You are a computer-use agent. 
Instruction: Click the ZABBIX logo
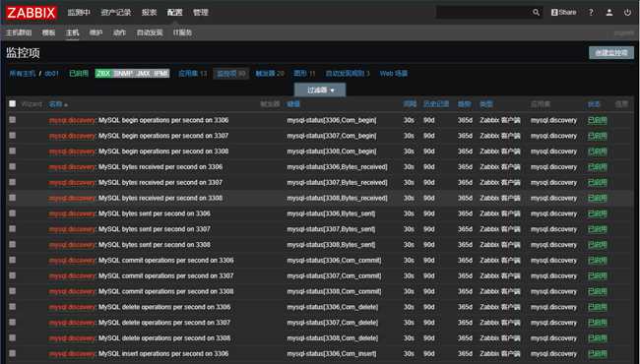[x=32, y=13]
